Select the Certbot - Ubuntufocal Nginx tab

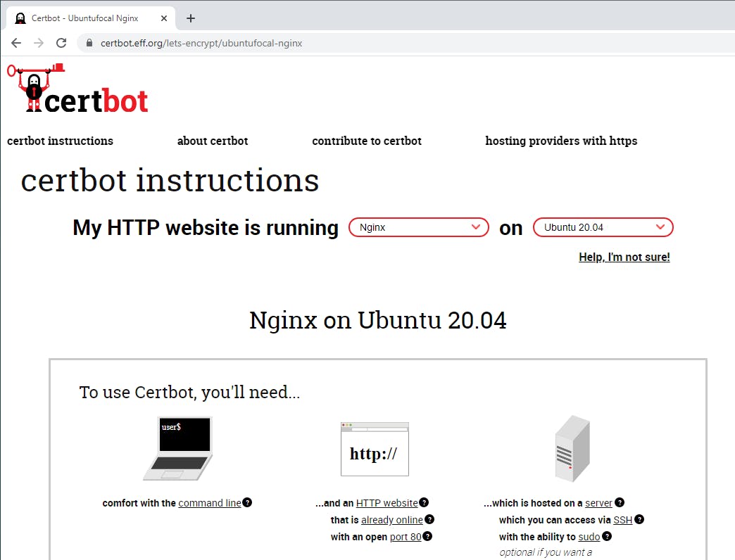91,18
